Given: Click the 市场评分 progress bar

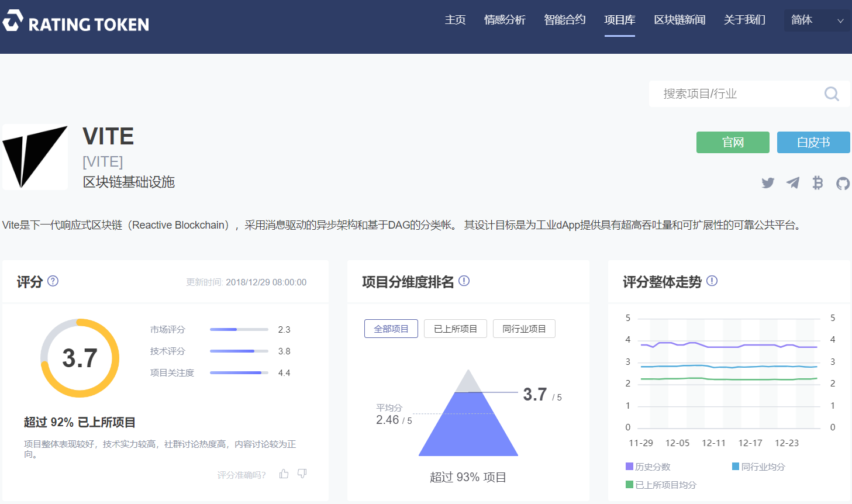Looking at the screenshot, I should click(239, 330).
